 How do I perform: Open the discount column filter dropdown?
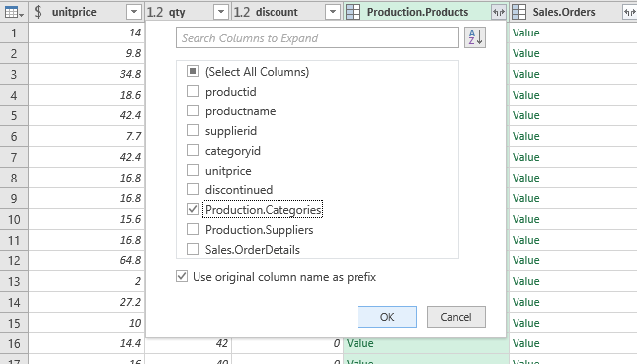click(x=333, y=12)
